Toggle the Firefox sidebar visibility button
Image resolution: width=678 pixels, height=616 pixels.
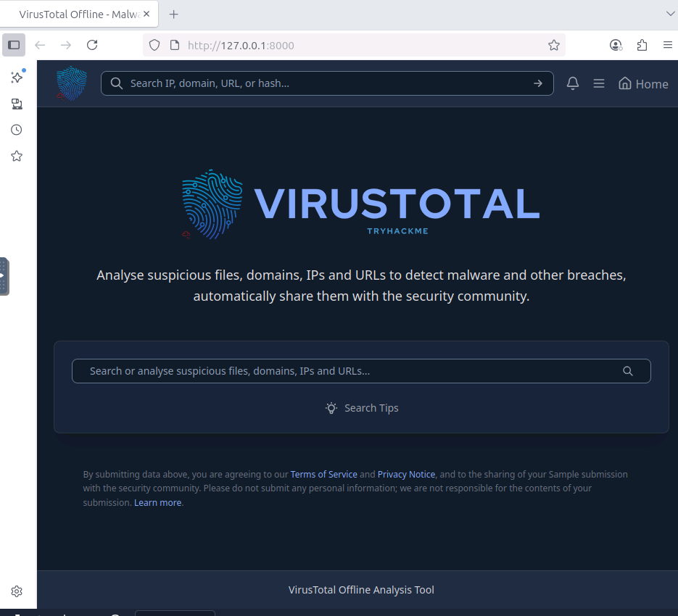coord(14,45)
